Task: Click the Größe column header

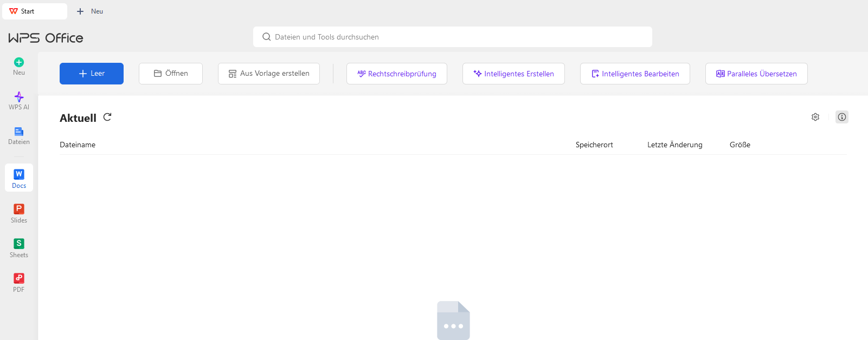Action: [740, 145]
